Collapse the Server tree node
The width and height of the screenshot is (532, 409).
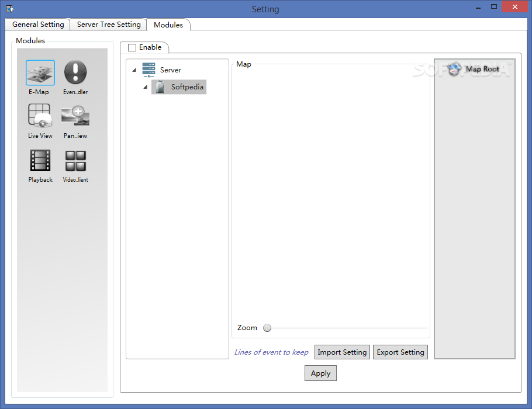[x=134, y=70]
